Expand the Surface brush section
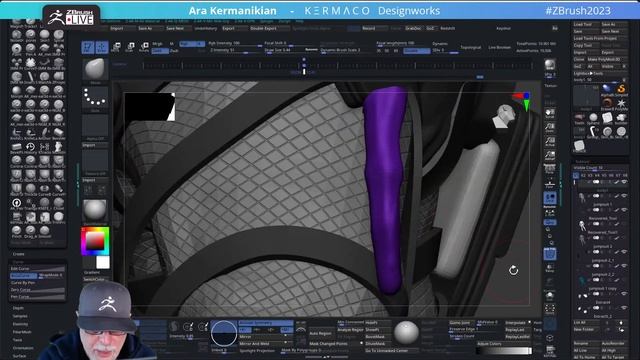 point(19,356)
